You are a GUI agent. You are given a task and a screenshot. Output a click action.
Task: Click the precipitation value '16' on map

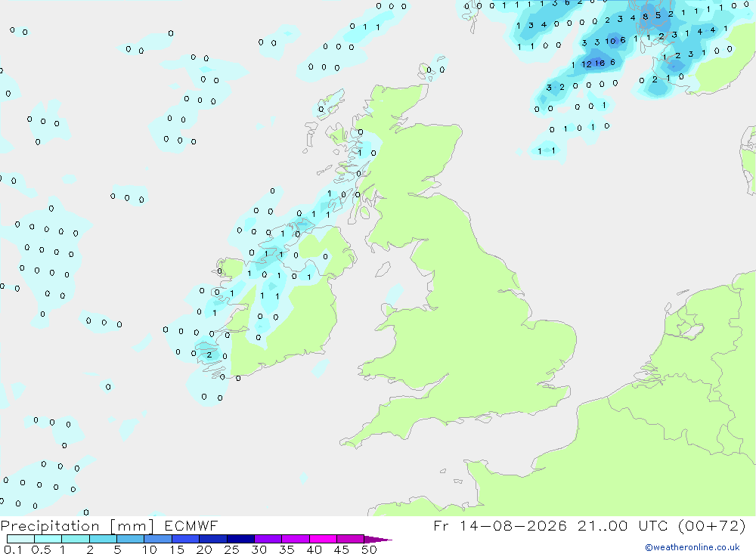[600, 63]
